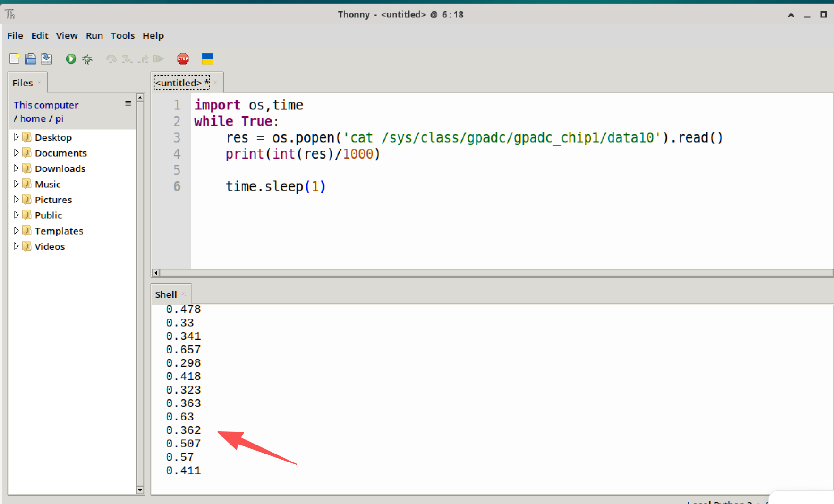Click the Thonny app icon in the title bar

[x=10, y=15]
